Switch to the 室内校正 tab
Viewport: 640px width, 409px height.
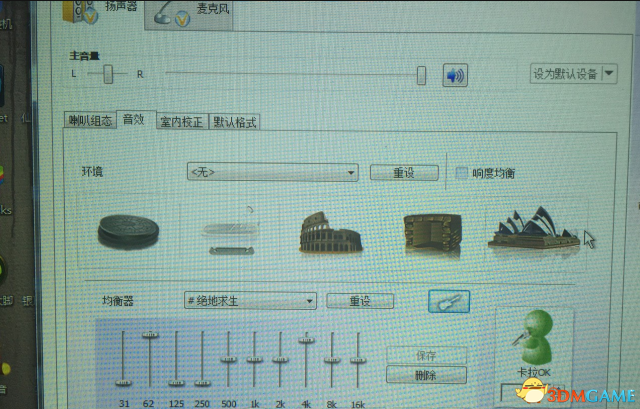tap(182, 122)
